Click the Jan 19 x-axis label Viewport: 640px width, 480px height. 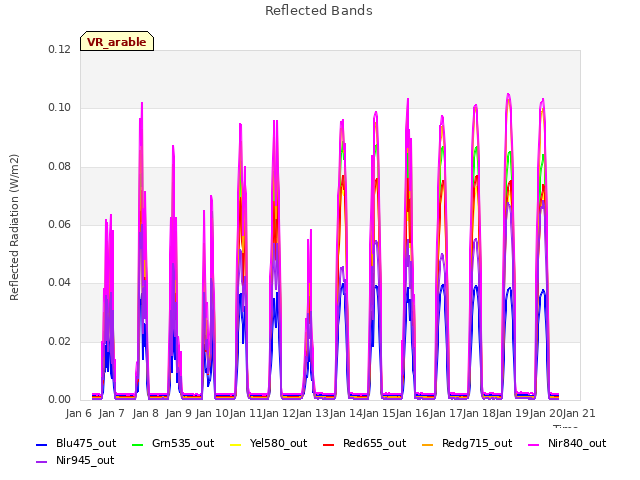(x=513, y=413)
